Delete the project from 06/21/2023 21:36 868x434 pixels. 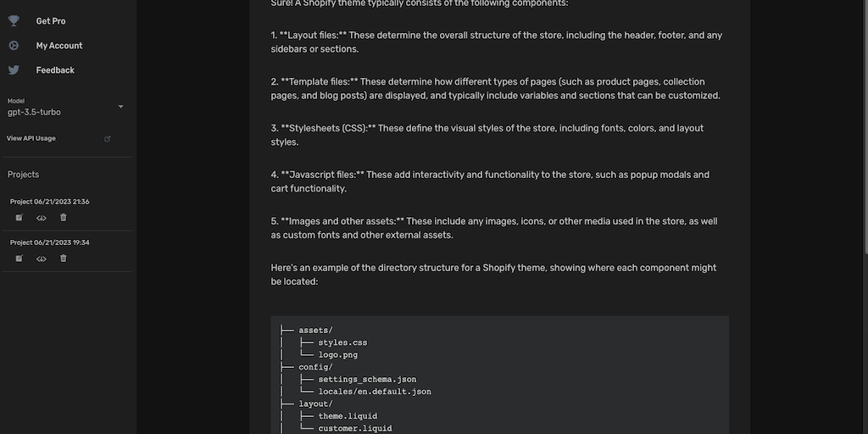pyautogui.click(x=63, y=218)
